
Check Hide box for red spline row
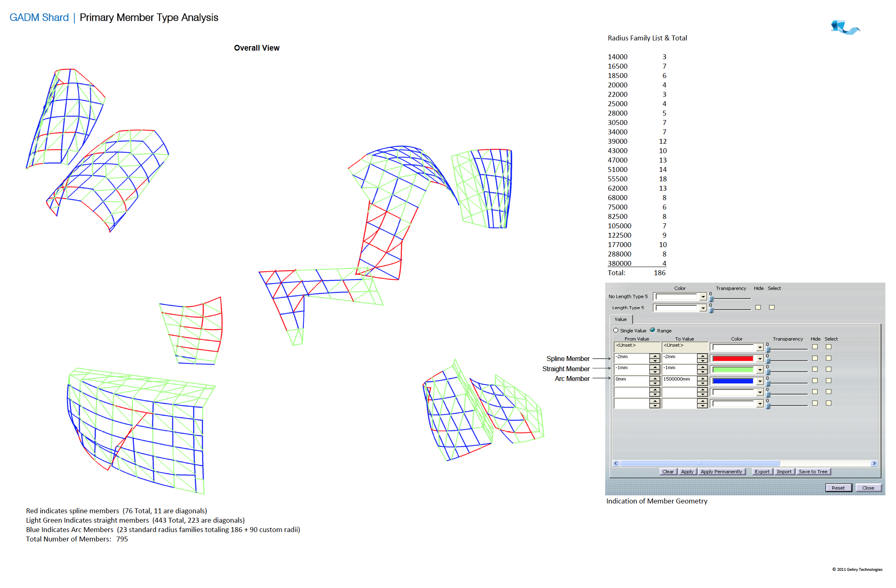pyautogui.click(x=815, y=358)
